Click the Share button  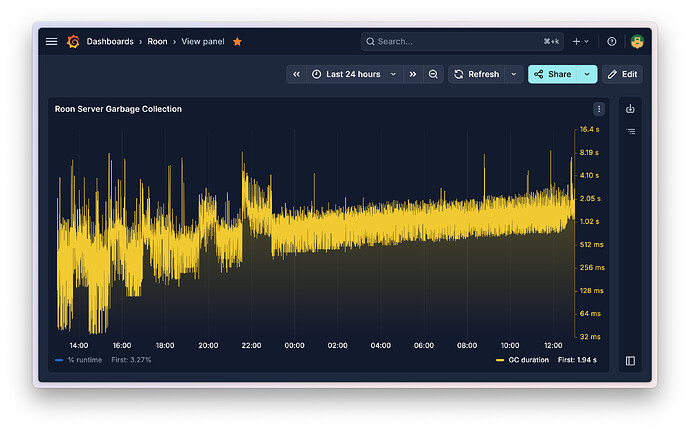553,74
